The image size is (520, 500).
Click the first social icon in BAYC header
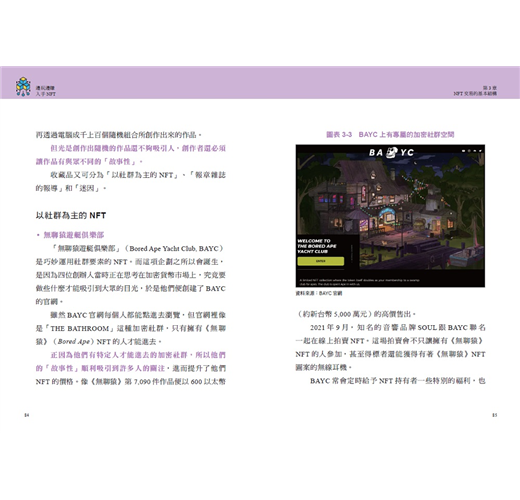[463, 151]
